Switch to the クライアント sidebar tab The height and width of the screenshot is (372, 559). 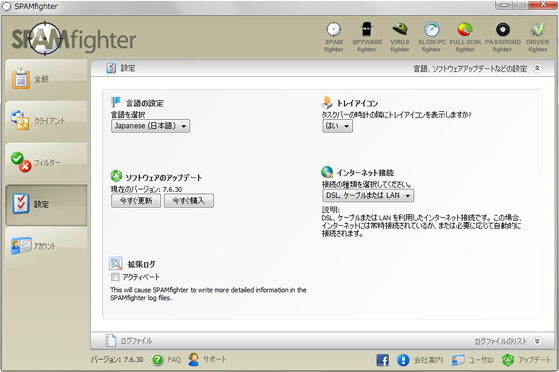(46, 121)
